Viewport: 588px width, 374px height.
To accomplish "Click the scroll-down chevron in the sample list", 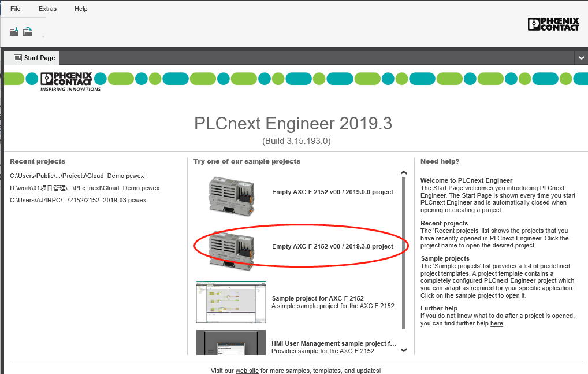I will [x=404, y=350].
